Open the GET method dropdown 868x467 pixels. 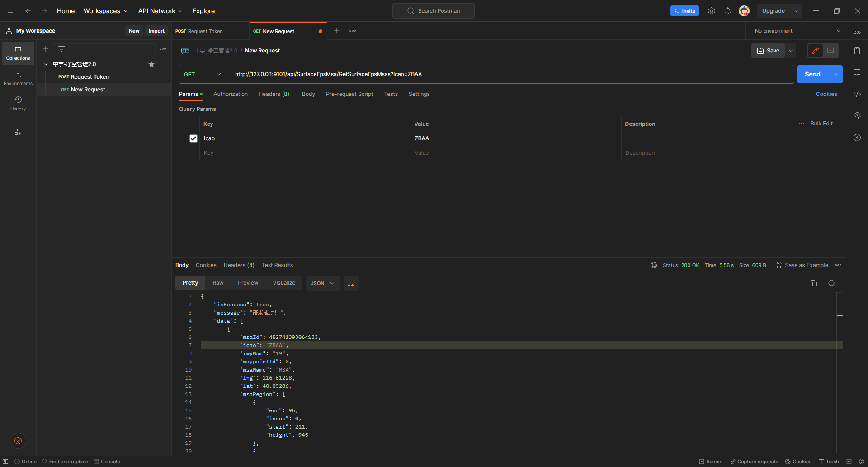(203, 74)
